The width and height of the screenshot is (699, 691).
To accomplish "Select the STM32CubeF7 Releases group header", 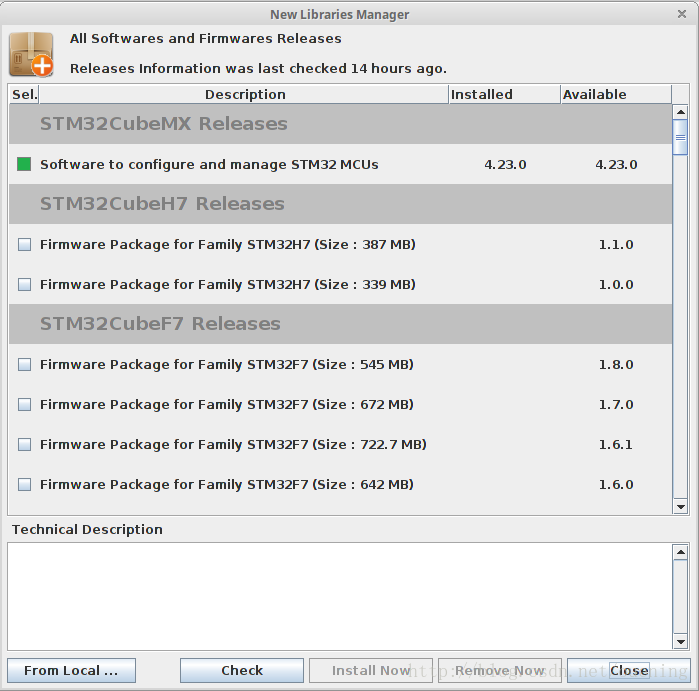I will 341,324.
